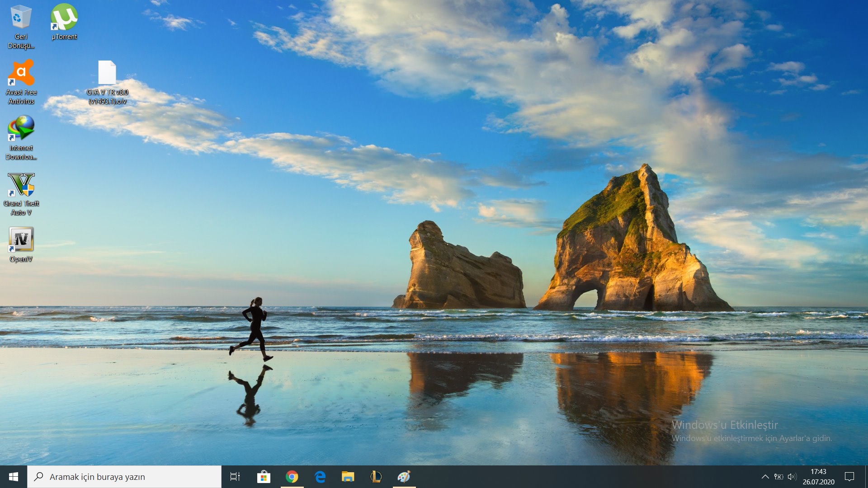Switch to the Paint app in taskbar
The image size is (868, 488).
point(404,477)
